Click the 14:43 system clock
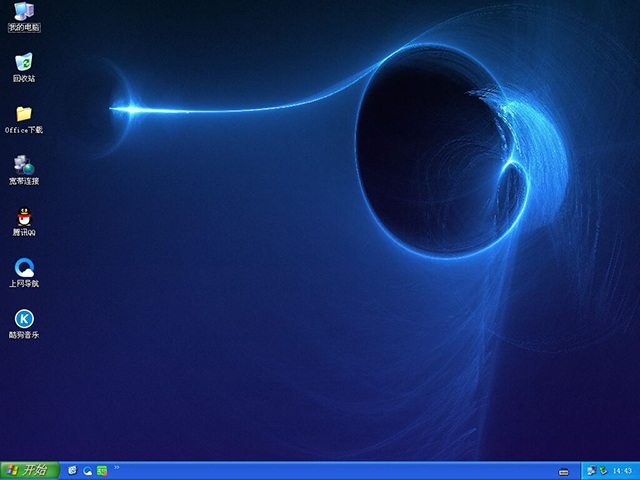 click(622, 471)
